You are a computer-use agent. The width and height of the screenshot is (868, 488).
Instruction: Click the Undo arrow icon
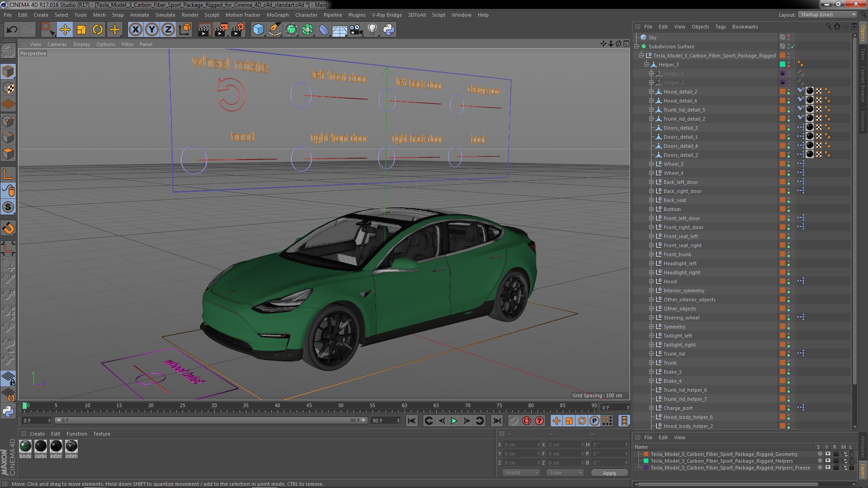click(x=12, y=30)
